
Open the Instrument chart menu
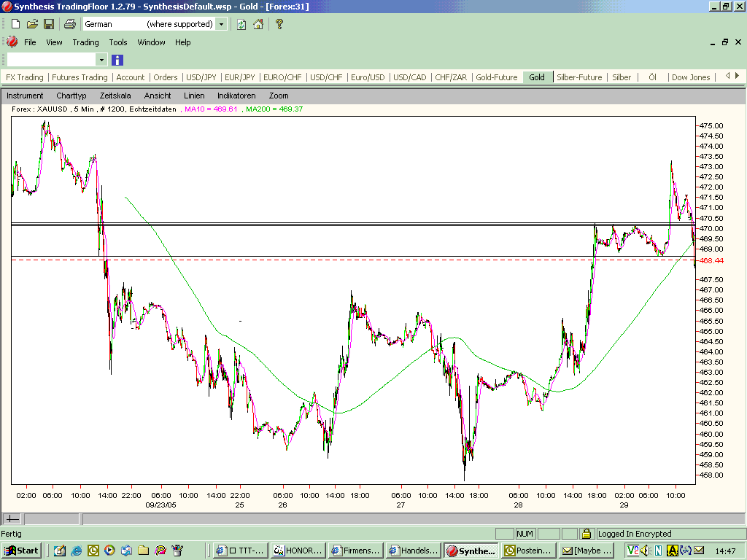point(25,96)
